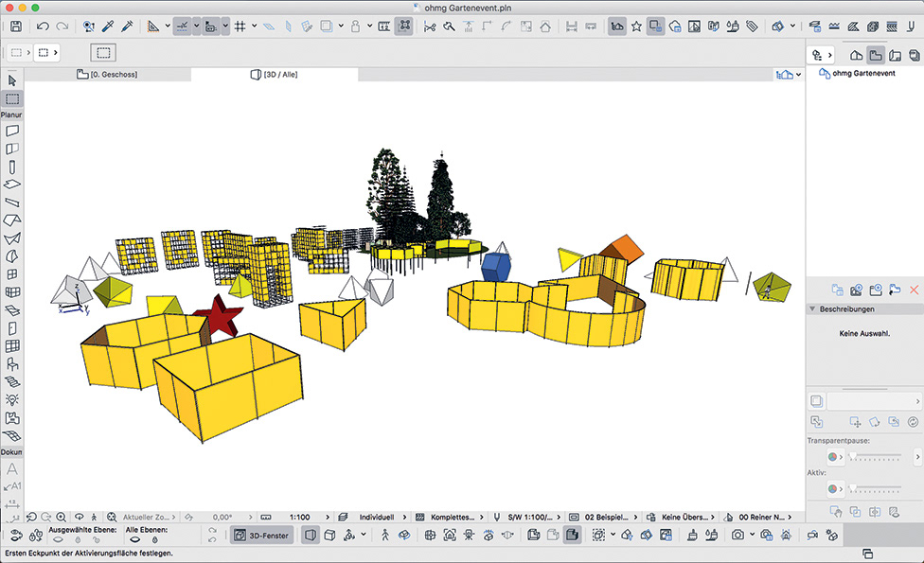Open the Individuell layer combination dropdown

(379, 518)
